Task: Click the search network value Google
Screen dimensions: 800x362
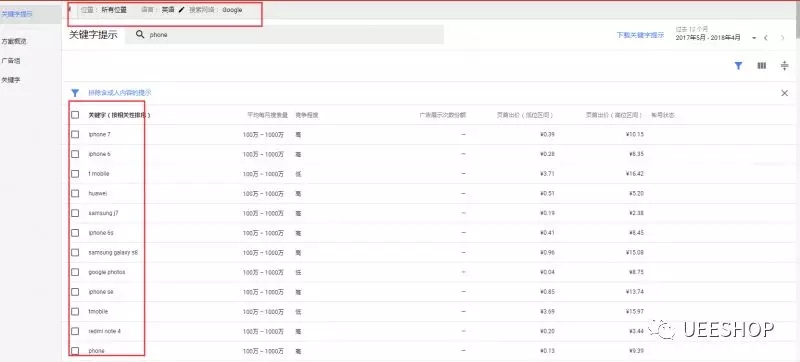Action: click(232, 10)
